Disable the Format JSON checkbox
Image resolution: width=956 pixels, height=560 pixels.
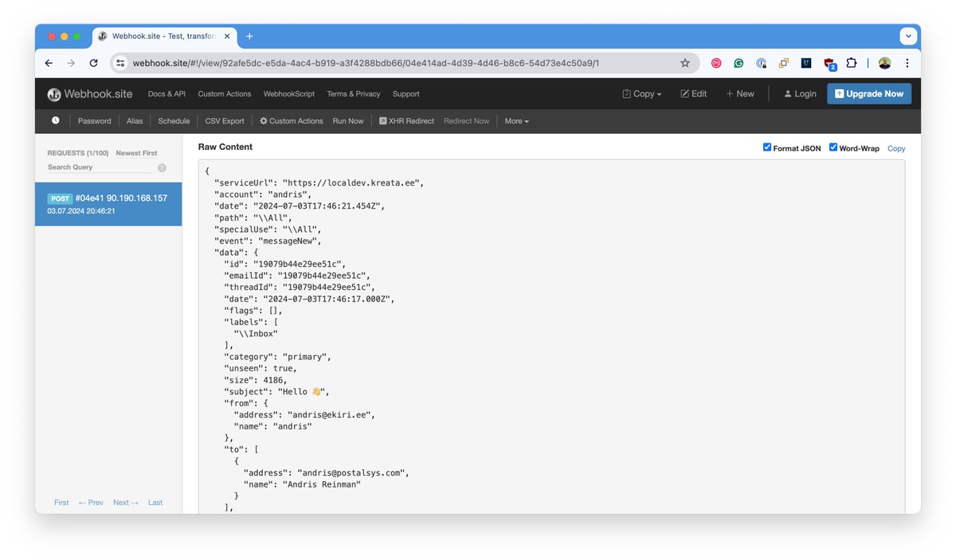click(767, 147)
